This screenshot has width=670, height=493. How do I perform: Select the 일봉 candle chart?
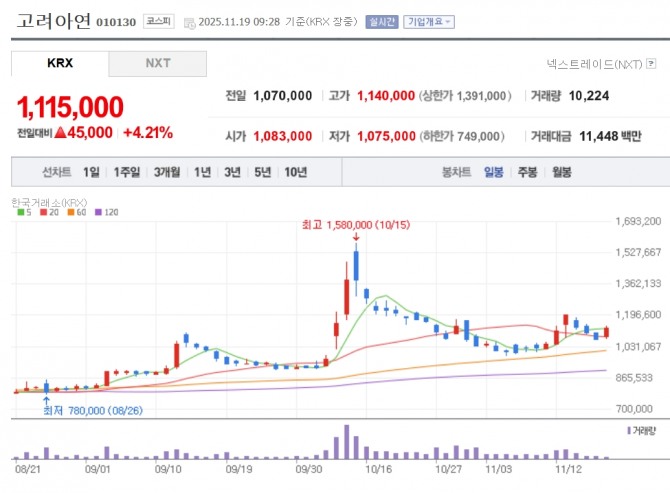[x=494, y=172]
